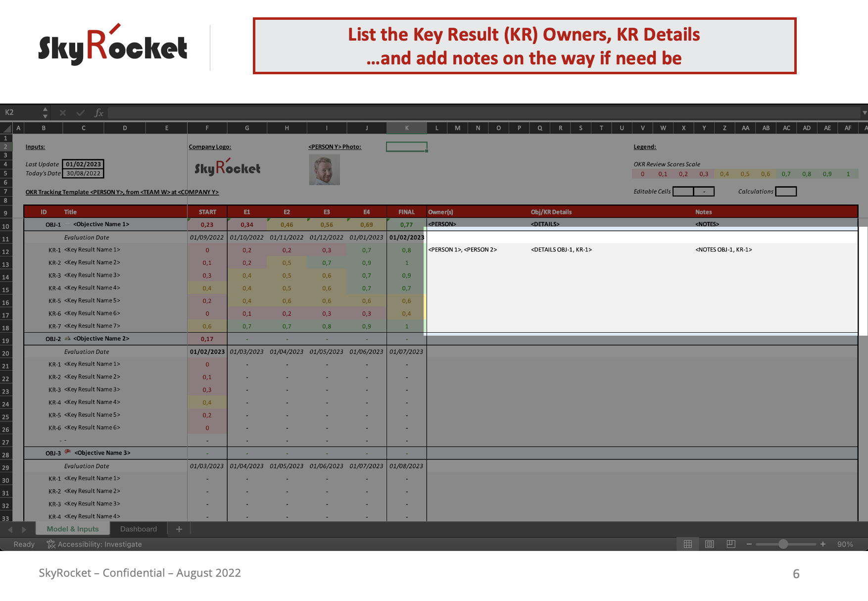
Task: Click the legend swatch labeled 1
Action: coord(848,174)
